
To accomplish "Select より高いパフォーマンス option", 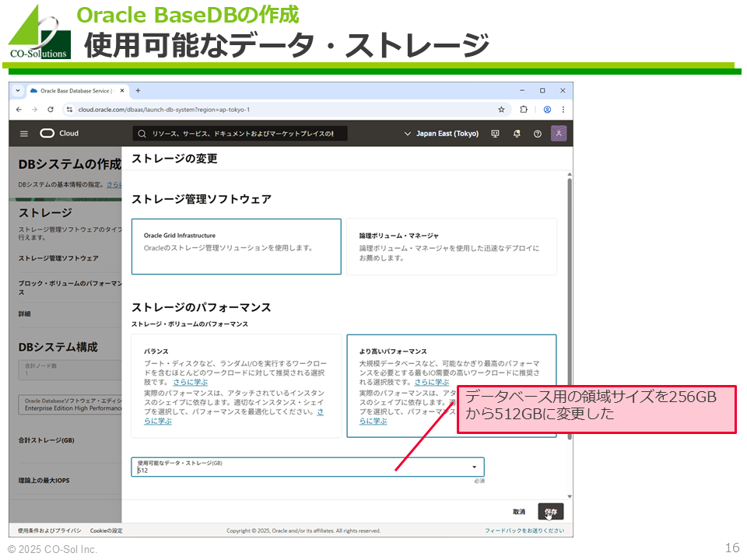I will click(451, 387).
